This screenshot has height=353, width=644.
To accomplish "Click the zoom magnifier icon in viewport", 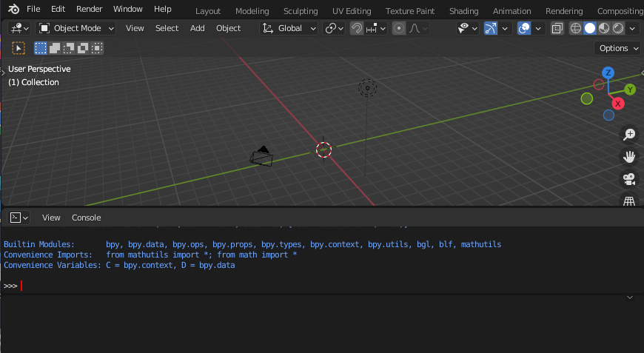I will [x=629, y=135].
